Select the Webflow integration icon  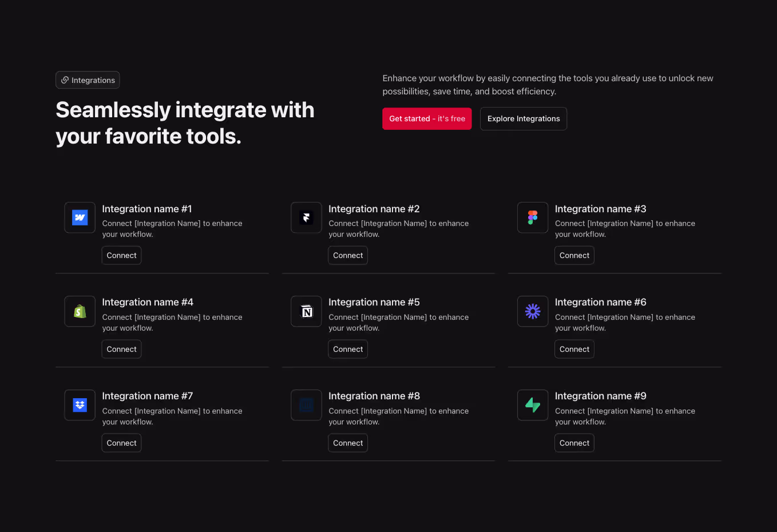click(x=80, y=217)
